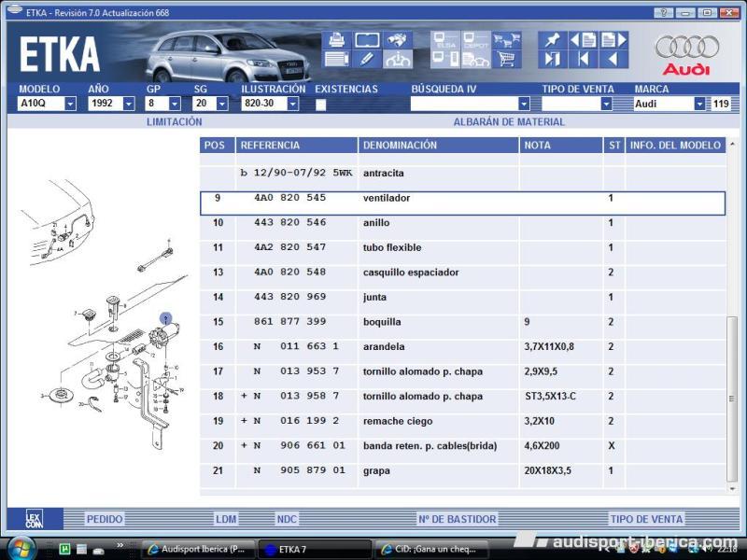Click the Nº de Bastidor button

click(457, 519)
